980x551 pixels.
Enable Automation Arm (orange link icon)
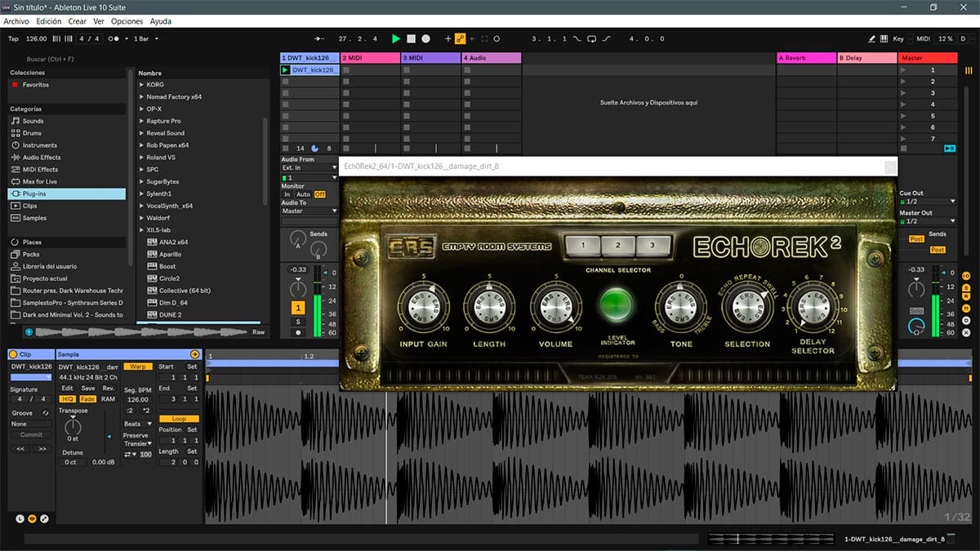pos(460,38)
